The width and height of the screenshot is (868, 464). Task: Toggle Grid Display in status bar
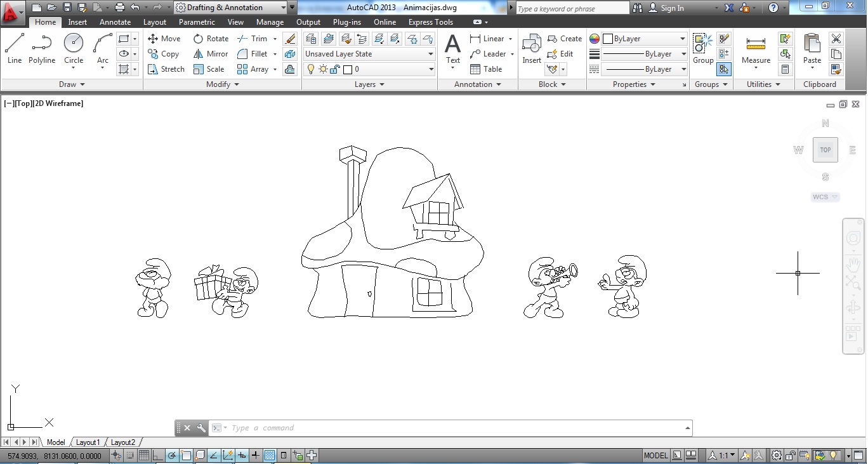point(144,455)
